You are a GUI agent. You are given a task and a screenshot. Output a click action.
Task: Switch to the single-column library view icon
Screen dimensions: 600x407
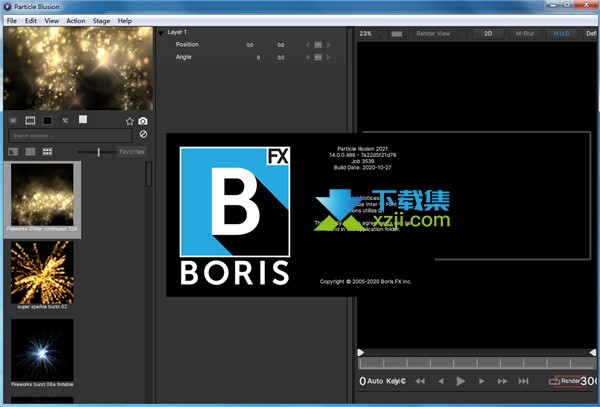tap(13, 152)
